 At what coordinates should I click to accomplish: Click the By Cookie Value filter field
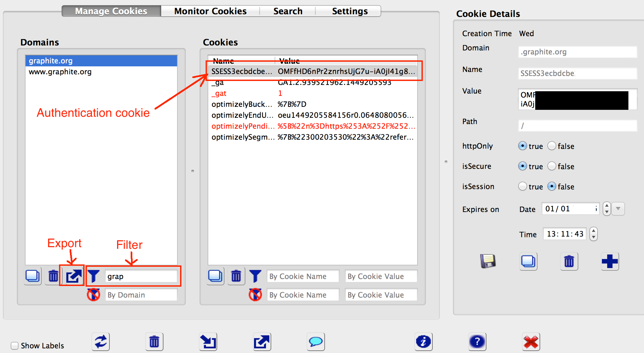[381, 276]
